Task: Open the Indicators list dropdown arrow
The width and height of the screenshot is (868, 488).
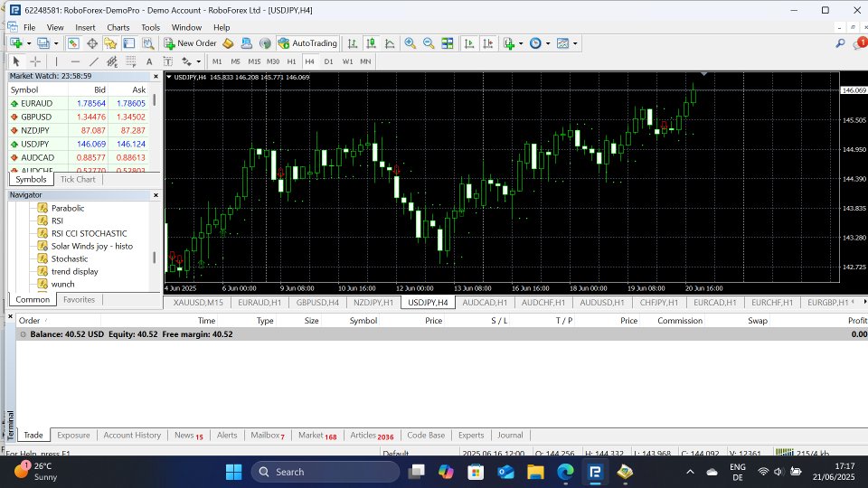Action: click(x=521, y=43)
